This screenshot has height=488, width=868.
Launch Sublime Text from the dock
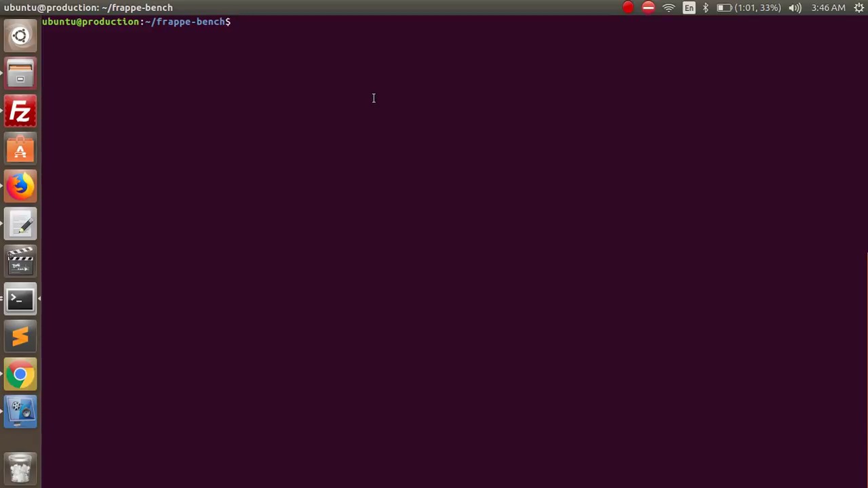pyautogui.click(x=20, y=337)
